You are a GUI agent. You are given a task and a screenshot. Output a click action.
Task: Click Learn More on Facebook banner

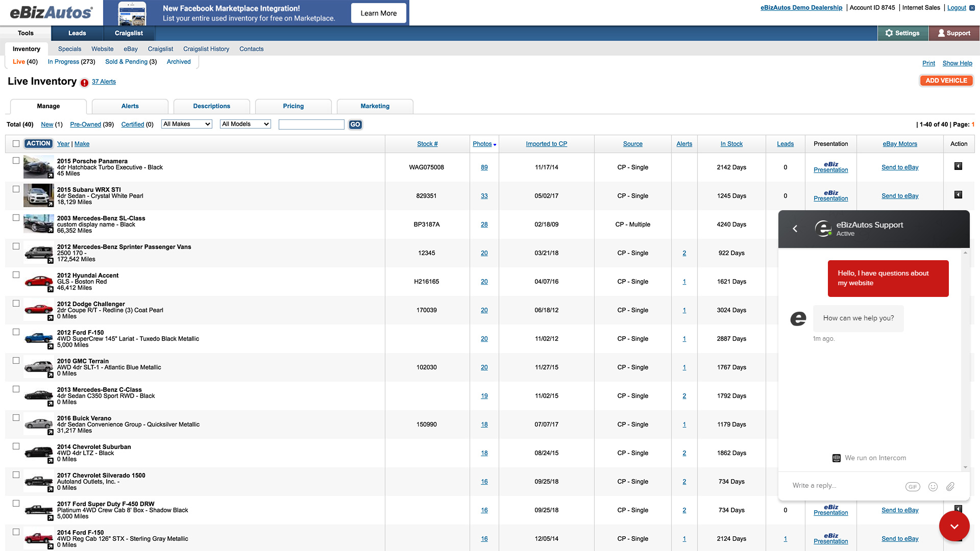coord(378,13)
